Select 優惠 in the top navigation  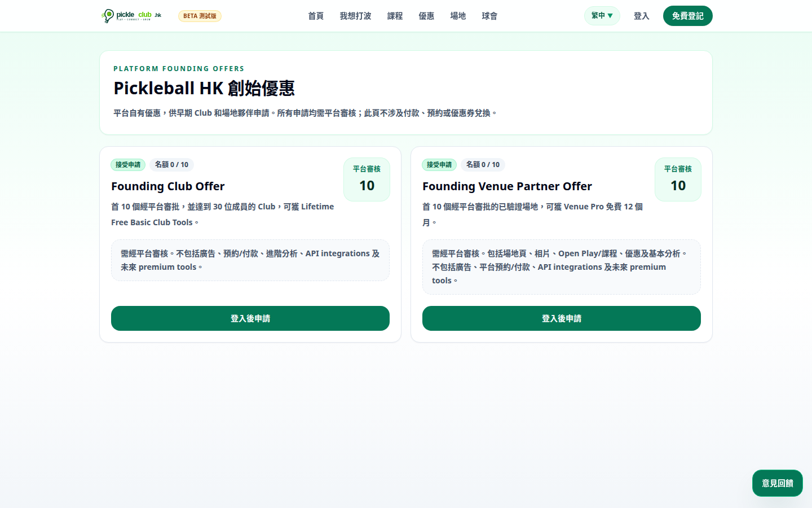coord(426,16)
